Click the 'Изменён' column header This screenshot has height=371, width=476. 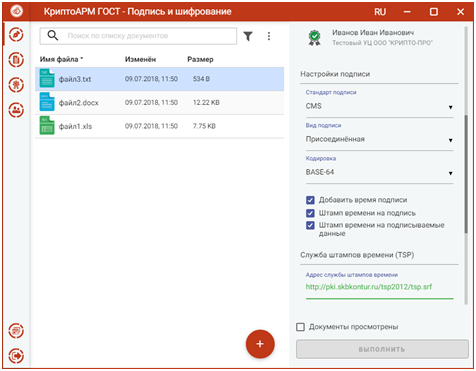(140, 59)
